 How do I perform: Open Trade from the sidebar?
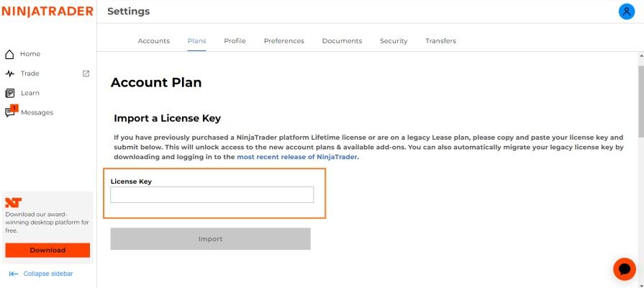point(30,73)
